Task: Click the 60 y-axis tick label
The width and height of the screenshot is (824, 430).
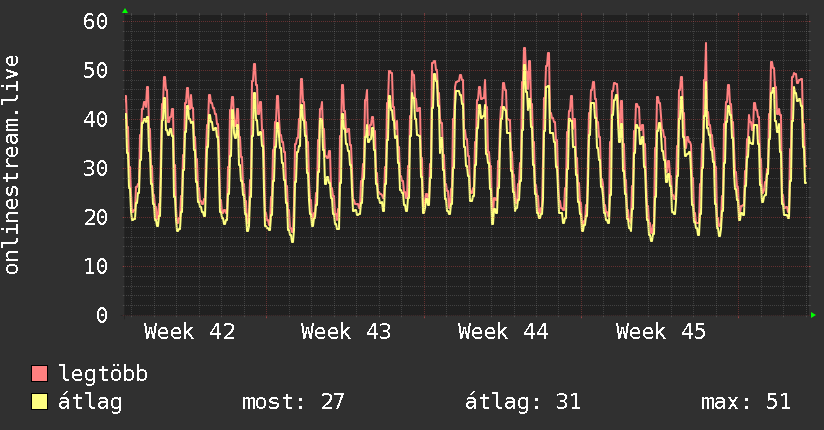Action: tap(95, 21)
